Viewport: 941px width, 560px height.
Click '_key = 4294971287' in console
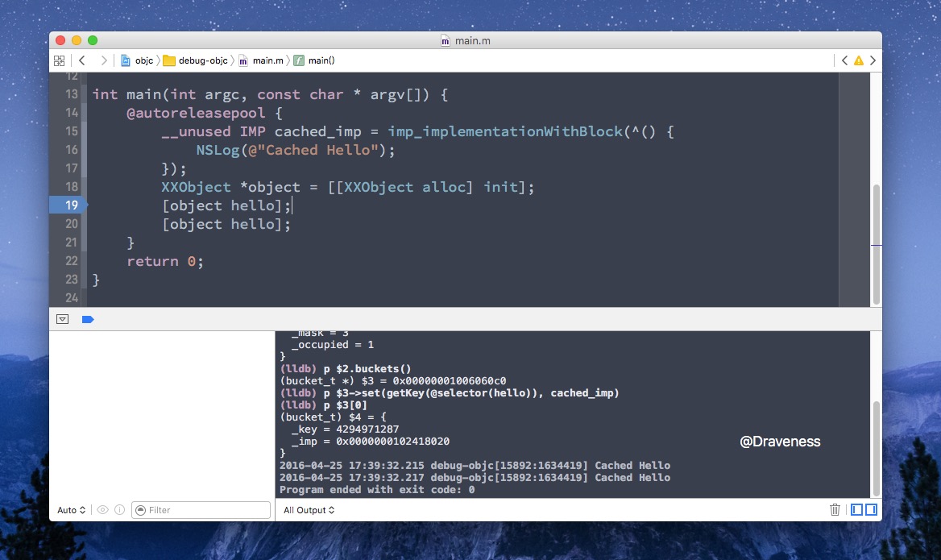(345, 429)
